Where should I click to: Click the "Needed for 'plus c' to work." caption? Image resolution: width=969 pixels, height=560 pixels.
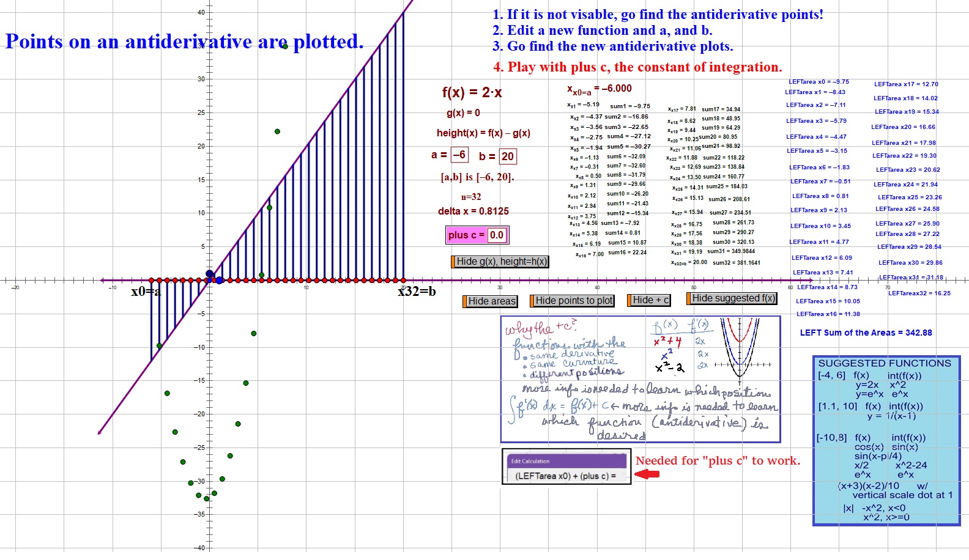pos(718,461)
